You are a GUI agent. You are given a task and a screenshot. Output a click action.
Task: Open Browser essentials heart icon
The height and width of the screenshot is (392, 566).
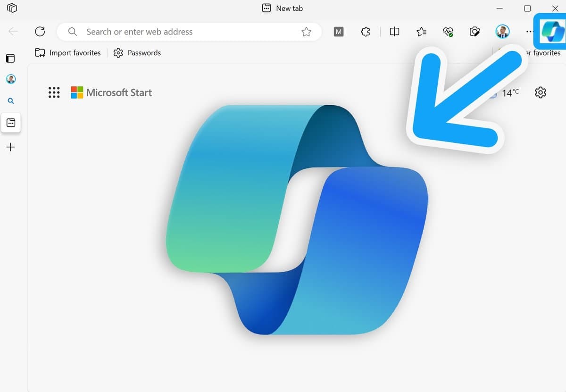click(448, 32)
